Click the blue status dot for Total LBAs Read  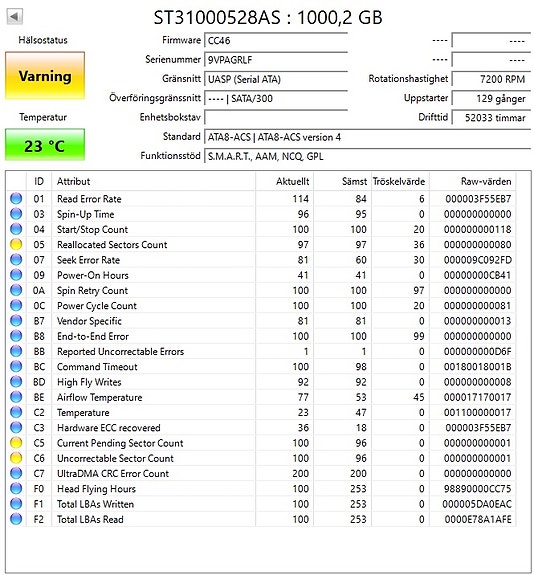point(16,519)
